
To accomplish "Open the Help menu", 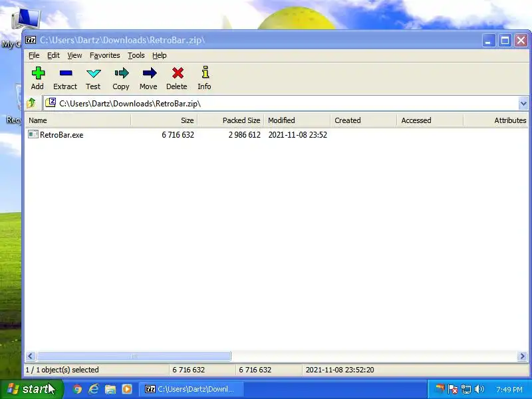I will click(x=159, y=55).
